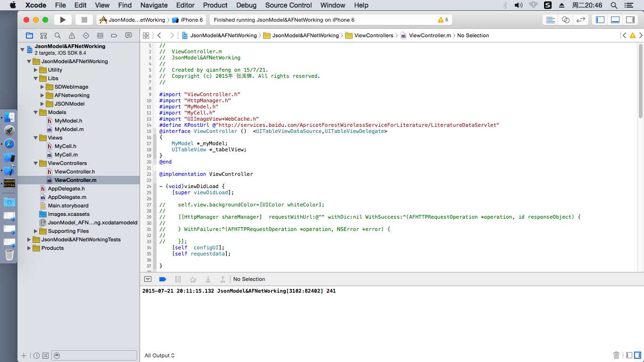
Task: Toggle the Debug area visibility
Action: 615,20
